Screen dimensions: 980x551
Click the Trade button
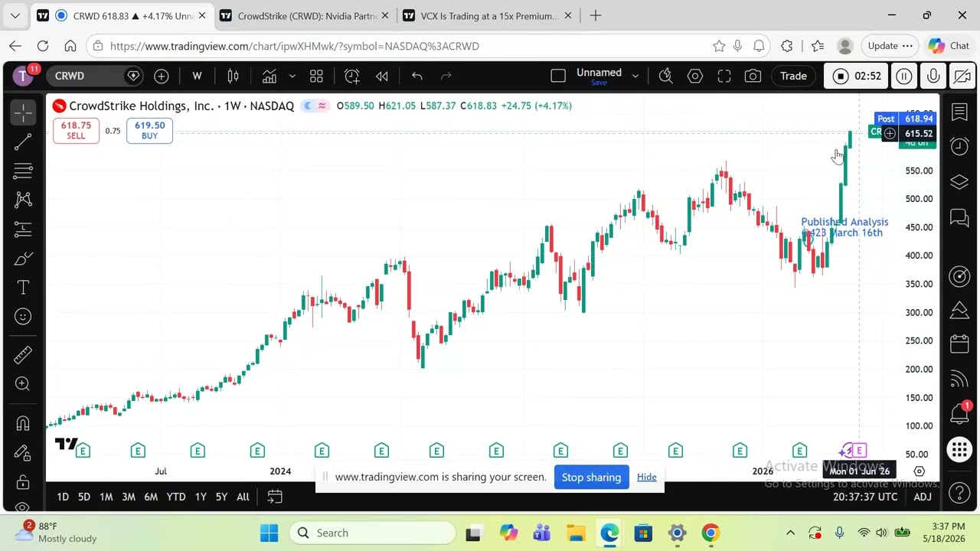(x=793, y=76)
